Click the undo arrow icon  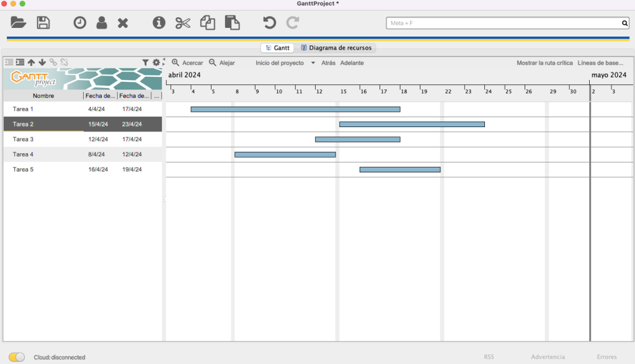[269, 23]
